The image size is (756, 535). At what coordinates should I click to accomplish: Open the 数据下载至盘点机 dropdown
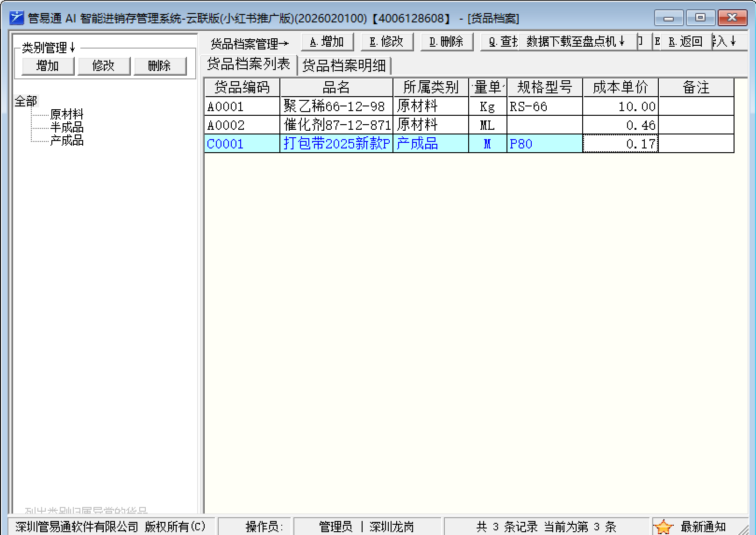tap(577, 42)
